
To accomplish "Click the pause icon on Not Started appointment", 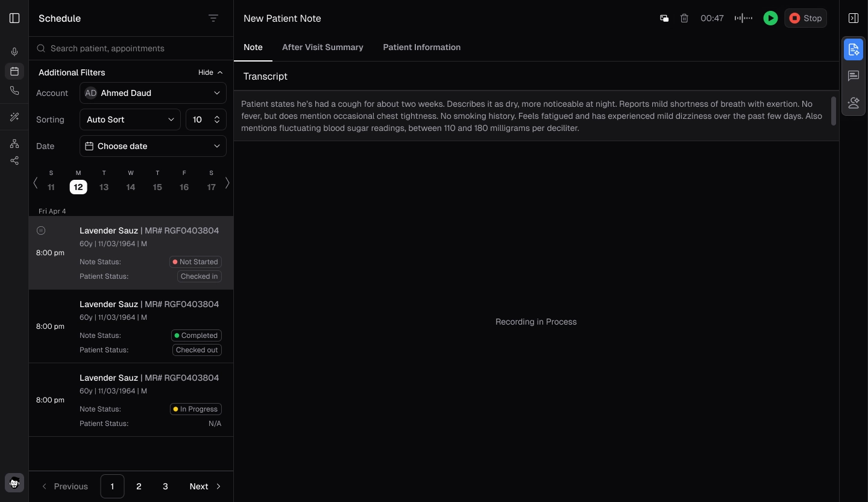I will 41,230.
